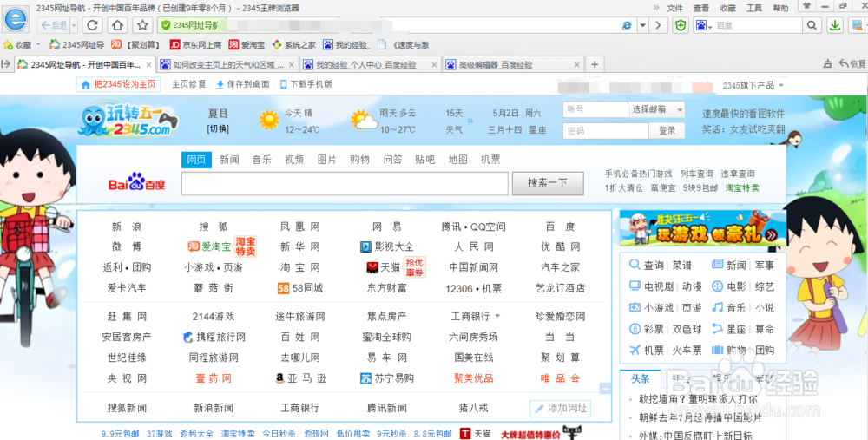Click the 登录 login button
The width and height of the screenshot is (868, 440).
(667, 131)
